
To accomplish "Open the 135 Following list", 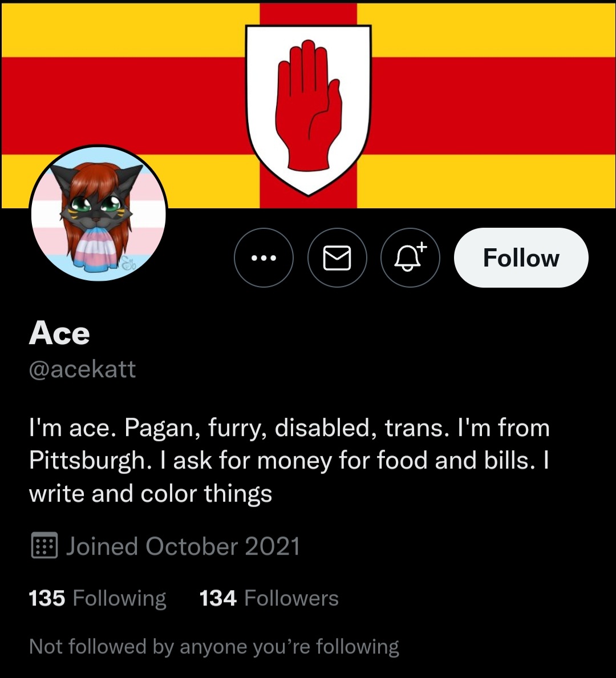I will [98, 599].
